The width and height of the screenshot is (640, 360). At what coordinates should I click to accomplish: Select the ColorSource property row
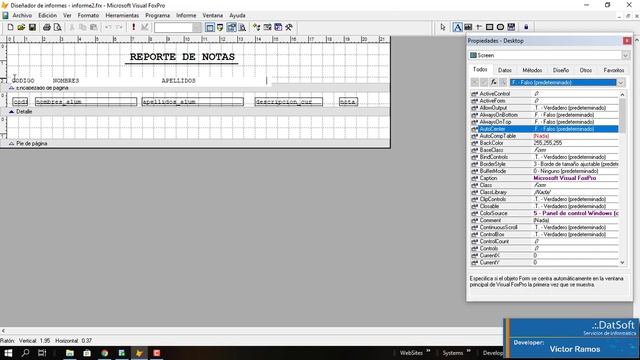click(544, 213)
